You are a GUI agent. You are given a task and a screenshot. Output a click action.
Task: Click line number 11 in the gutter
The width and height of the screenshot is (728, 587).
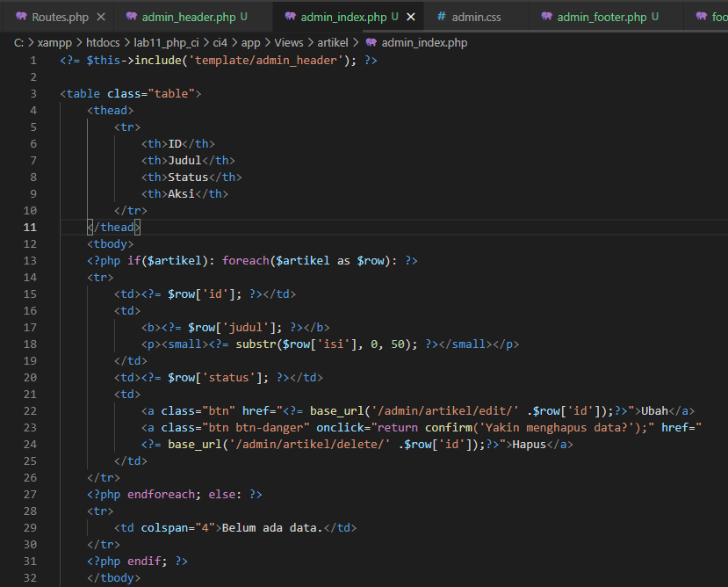coord(30,227)
